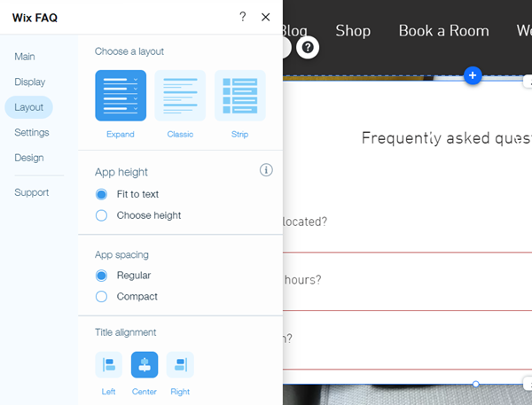Align title right icon
532x405 pixels.
click(180, 364)
